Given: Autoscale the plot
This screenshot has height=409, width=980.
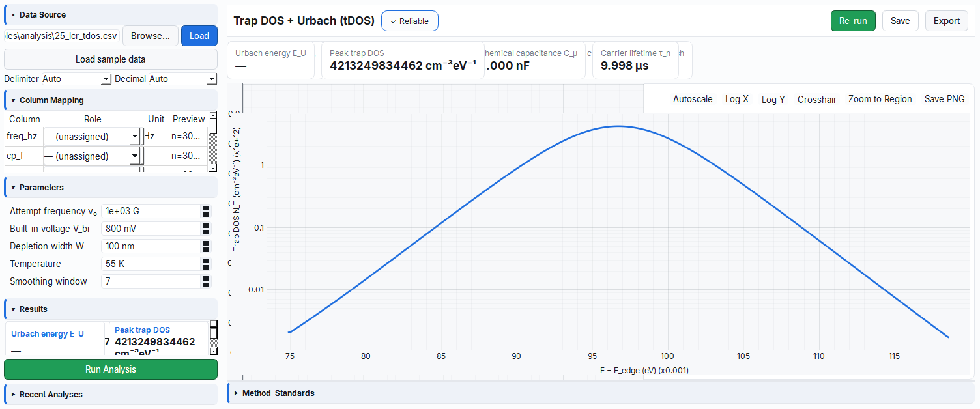Looking at the screenshot, I should click(x=693, y=99).
